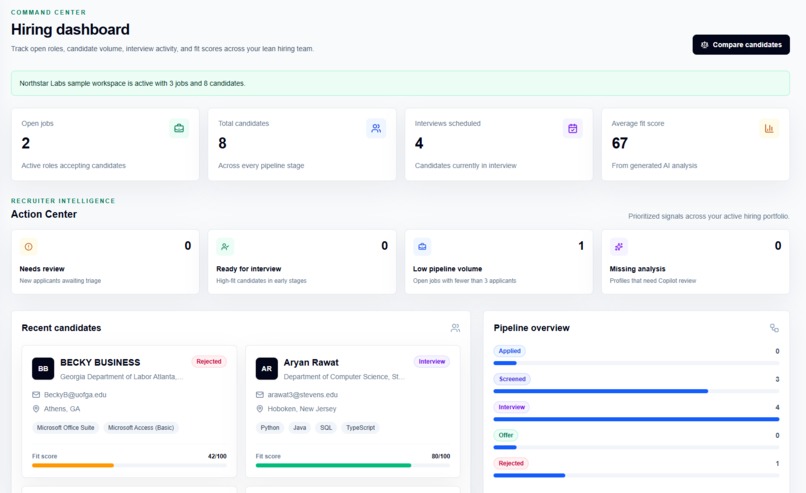Click the Compare candidates button
Viewport: 806px width, 493px height.
click(741, 45)
